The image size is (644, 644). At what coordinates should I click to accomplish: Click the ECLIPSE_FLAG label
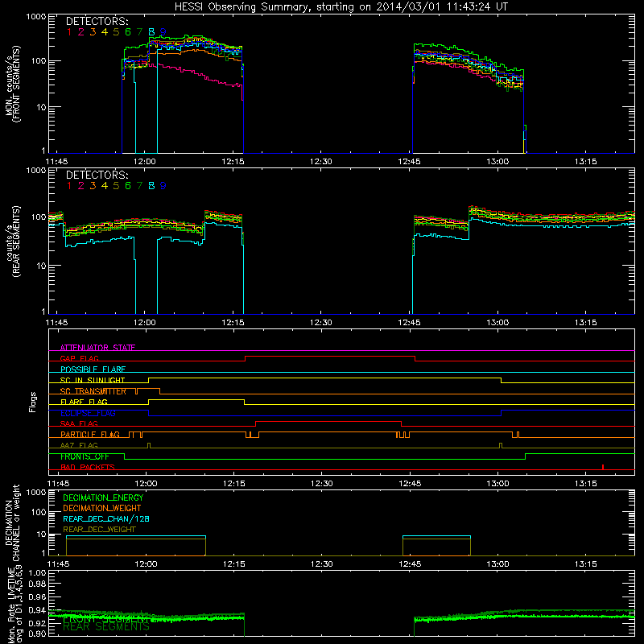click(88, 413)
